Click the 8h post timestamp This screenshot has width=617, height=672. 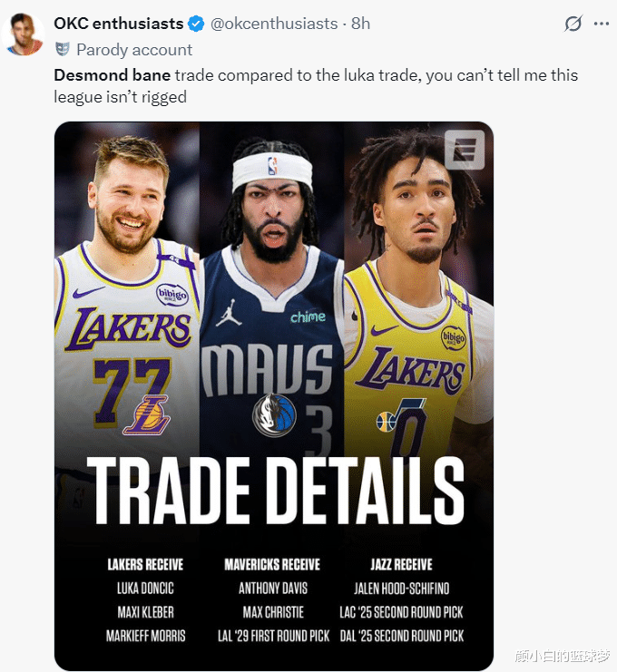click(360, 24)
